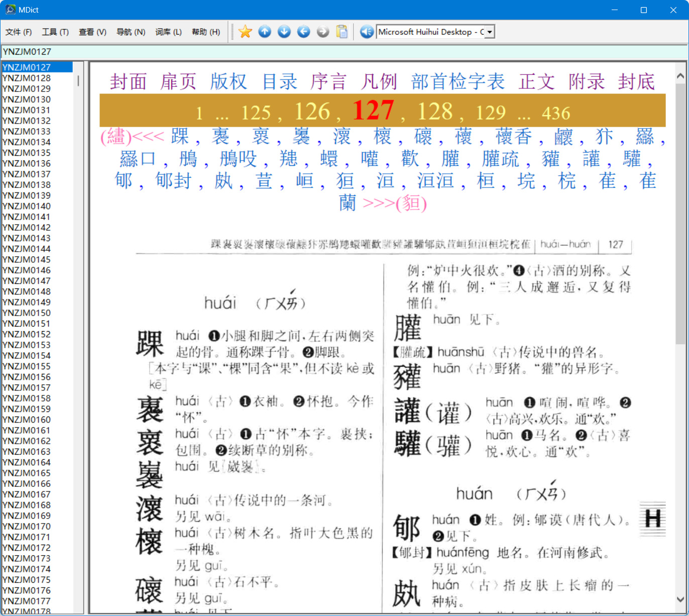Select YNZJM0165 in the entry list

[x=27, y=473]
